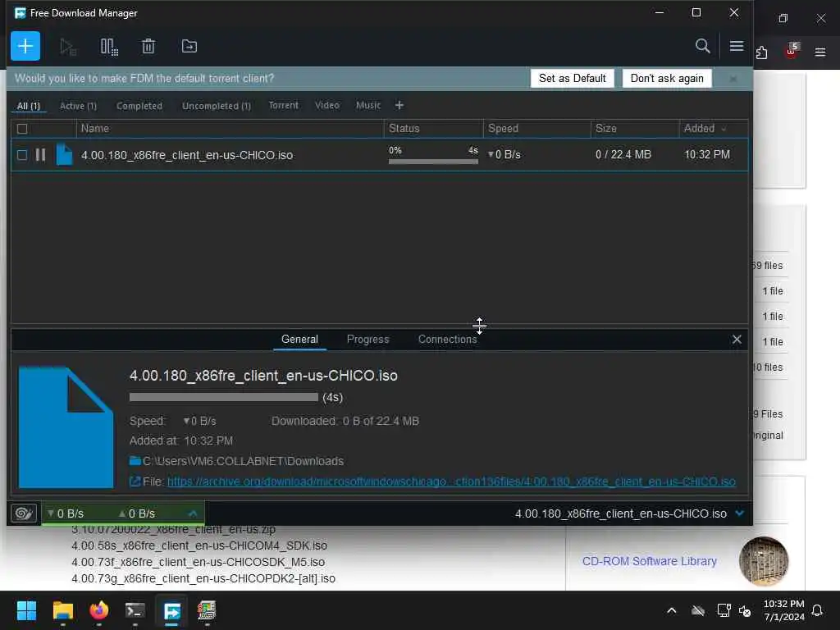This screenshot has height=630, width=840.
Task: Open File Explorer from taskbar
Action: pos(62,610)
